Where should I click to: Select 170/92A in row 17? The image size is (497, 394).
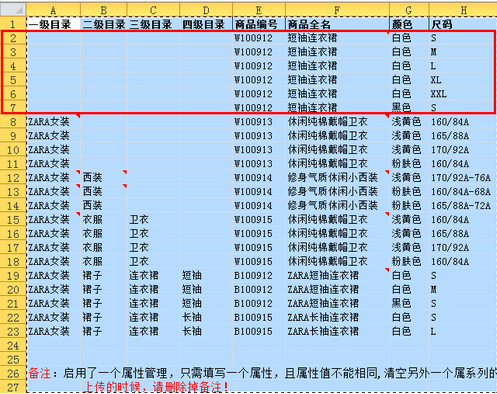coord(463,248)
